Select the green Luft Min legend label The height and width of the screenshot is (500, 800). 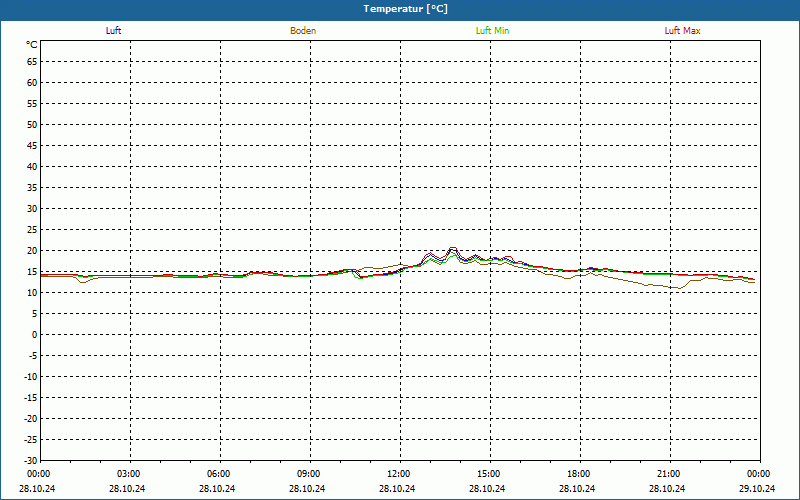492,31
